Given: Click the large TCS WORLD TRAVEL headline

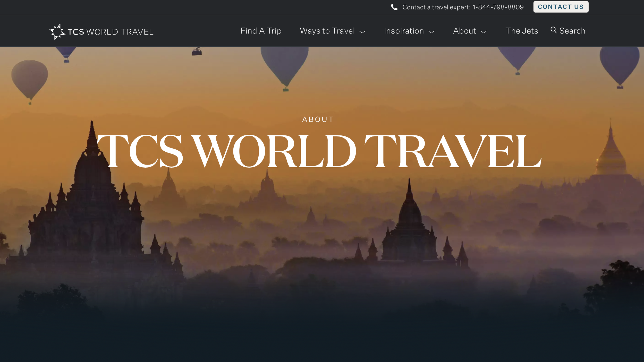Looking at the screenshot, I should (319, 151).
